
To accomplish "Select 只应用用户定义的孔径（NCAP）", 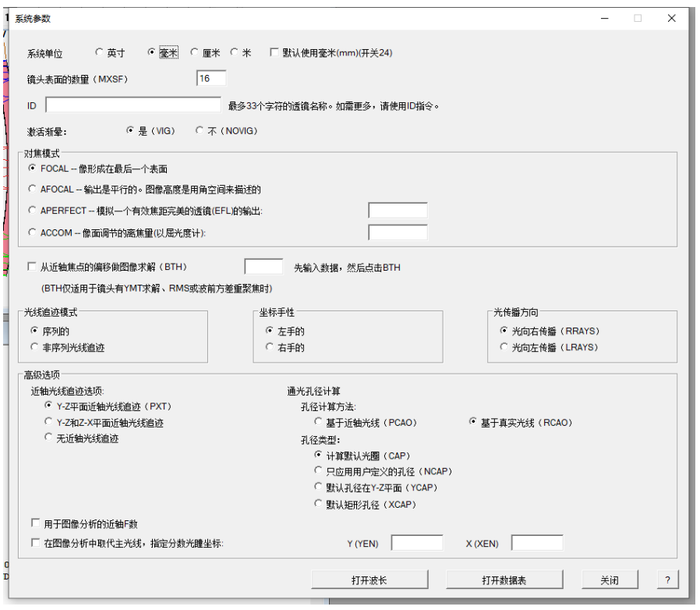I will (318, 471).
